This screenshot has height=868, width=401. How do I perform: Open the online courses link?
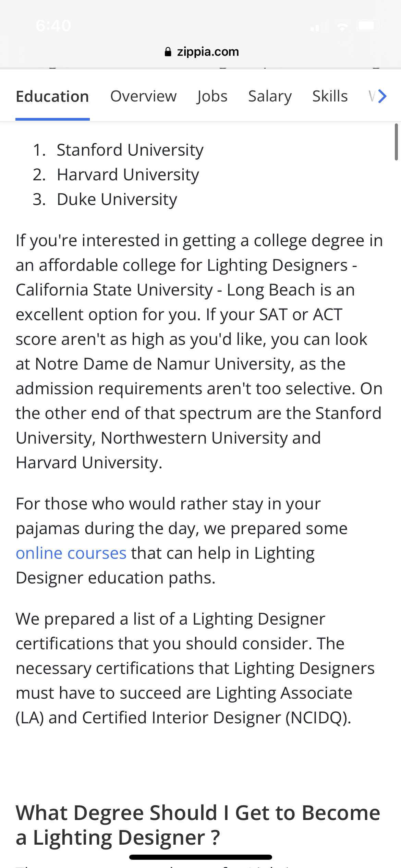pyautogui.click(x=71, y=553)
